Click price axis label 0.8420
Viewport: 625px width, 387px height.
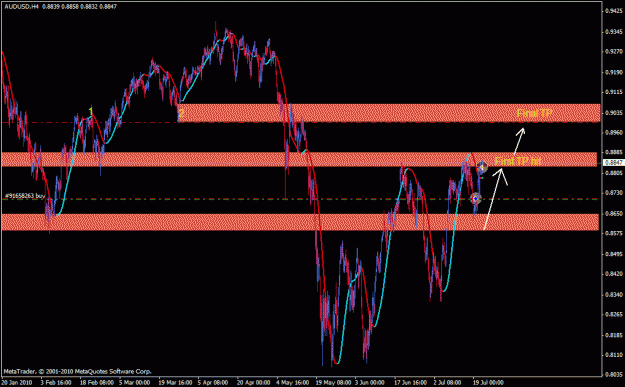tap(614, 274)
